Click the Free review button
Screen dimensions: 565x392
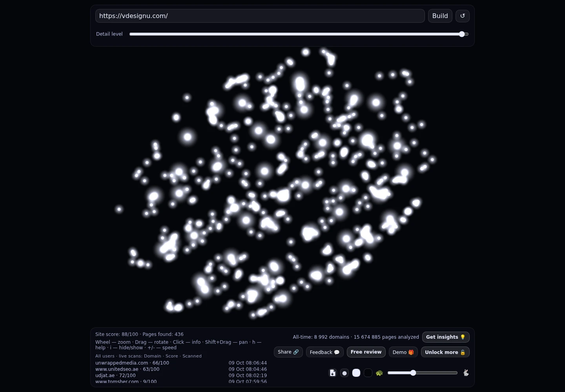click(x=366, y=352)
